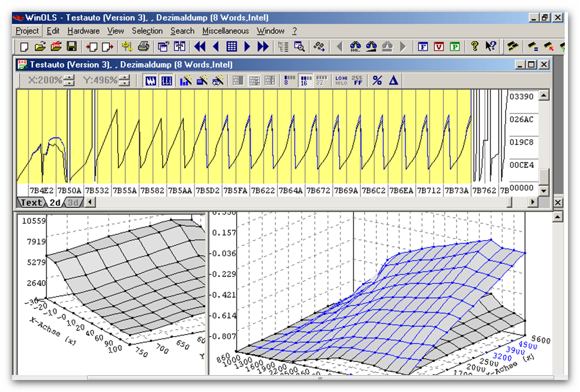The image size is (580, 392).
Task: Click the Print icon in toolbar
Action: click(143, 47)
